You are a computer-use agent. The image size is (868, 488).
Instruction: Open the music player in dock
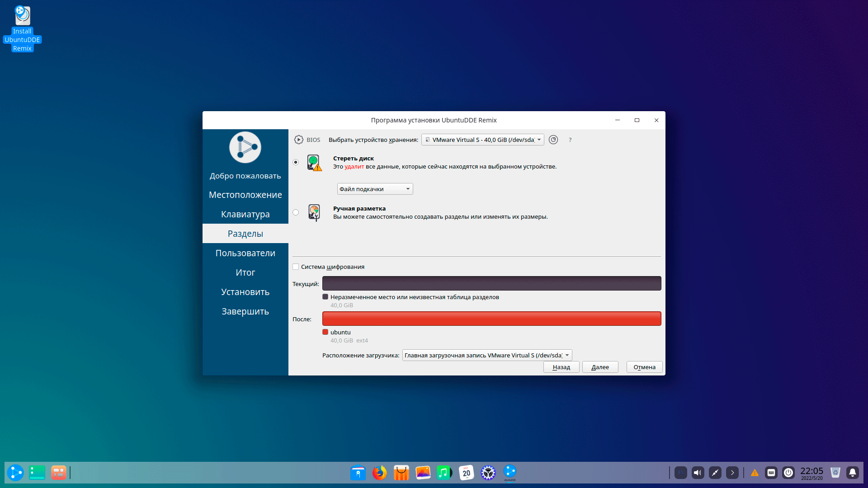pyautogui.click(x=444, y=473)
